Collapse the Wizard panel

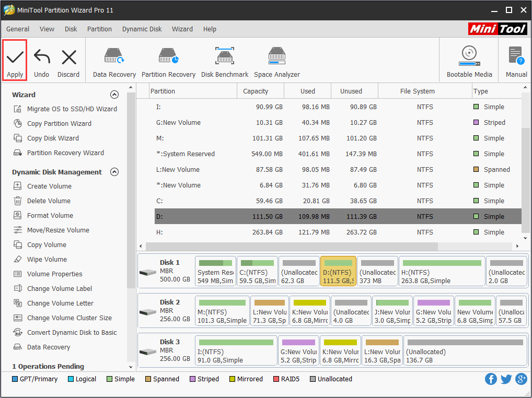(x=114, y=95)
